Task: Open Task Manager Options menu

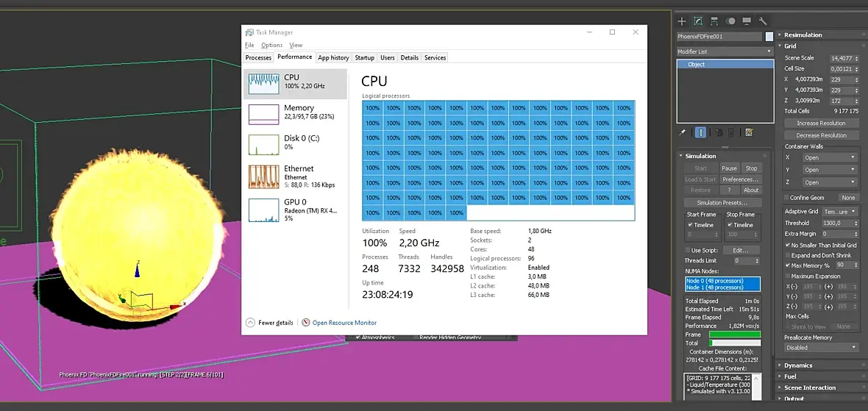Action: [272, 46]
